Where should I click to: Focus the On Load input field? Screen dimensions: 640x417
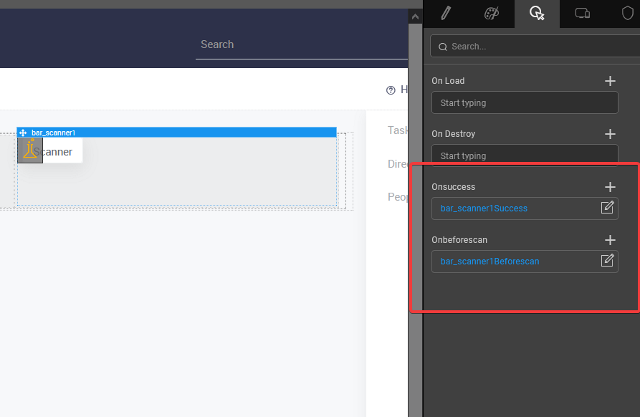[524, 103]
